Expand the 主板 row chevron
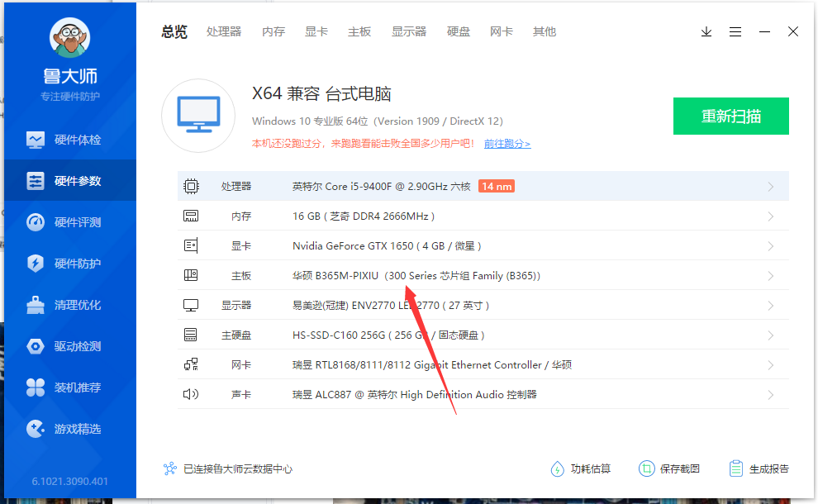Viewport: 818px width, 504px height. click(771, 275)
